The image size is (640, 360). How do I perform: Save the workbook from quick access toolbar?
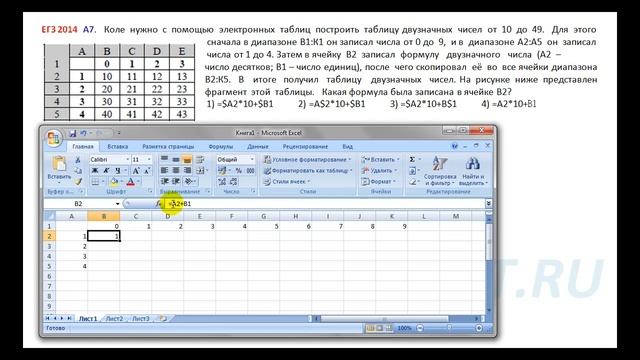pyautogui.click(x=73, y=133)
